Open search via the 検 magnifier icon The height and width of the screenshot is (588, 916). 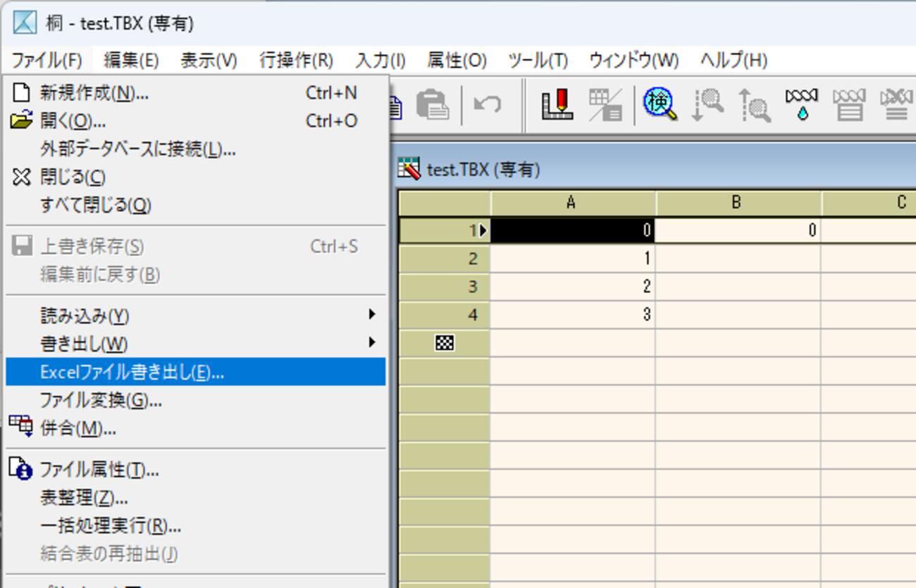[660, 105]
